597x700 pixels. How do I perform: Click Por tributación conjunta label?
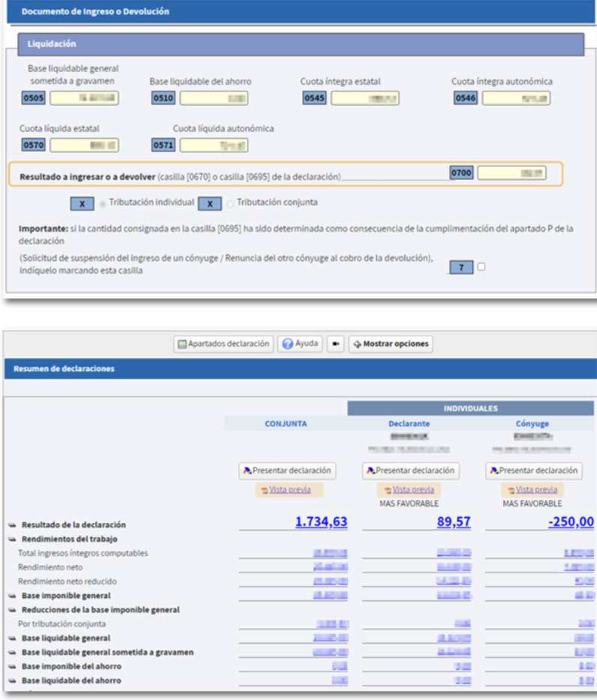61,624
